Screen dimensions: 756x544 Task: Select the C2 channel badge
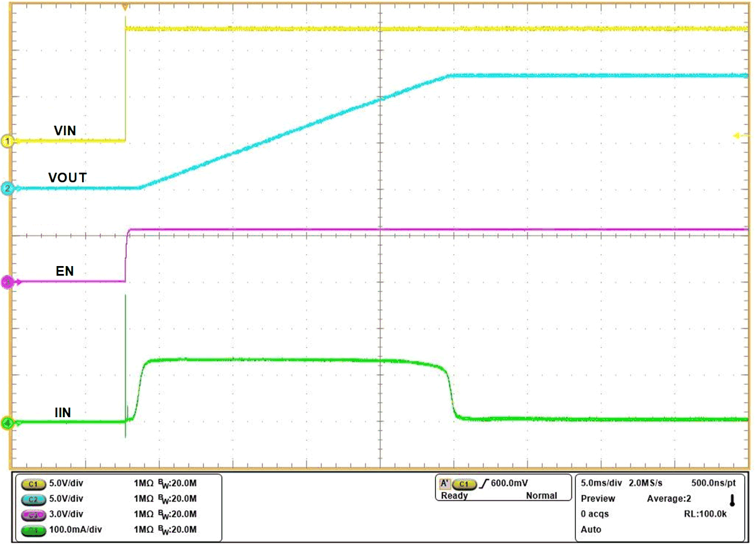(33, 500)
